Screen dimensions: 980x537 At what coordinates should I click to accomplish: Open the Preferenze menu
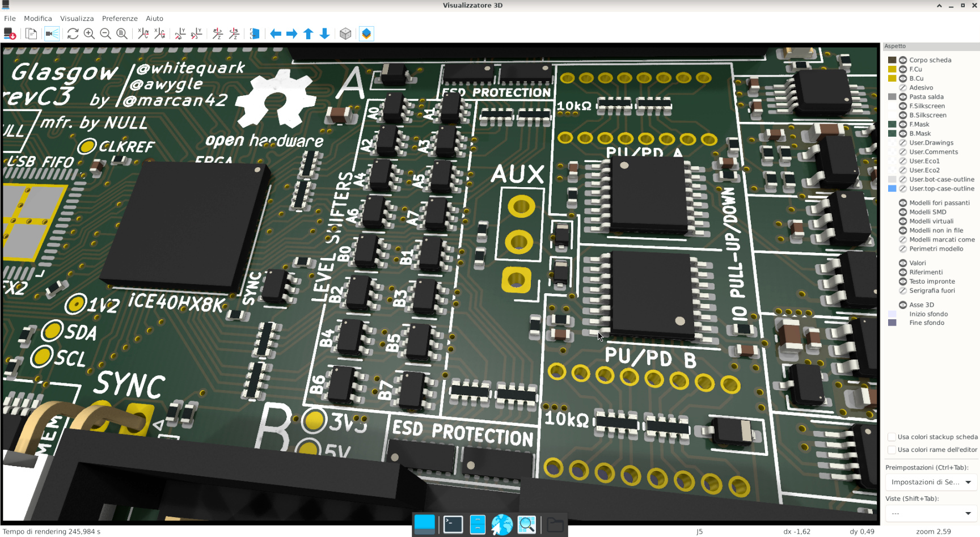click(x=120, y=19)
